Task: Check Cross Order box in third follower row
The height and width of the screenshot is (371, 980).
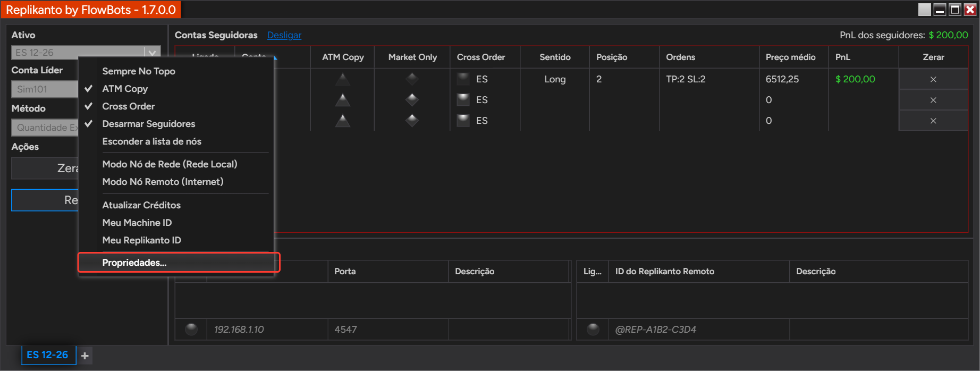Action: pos(463,121)
